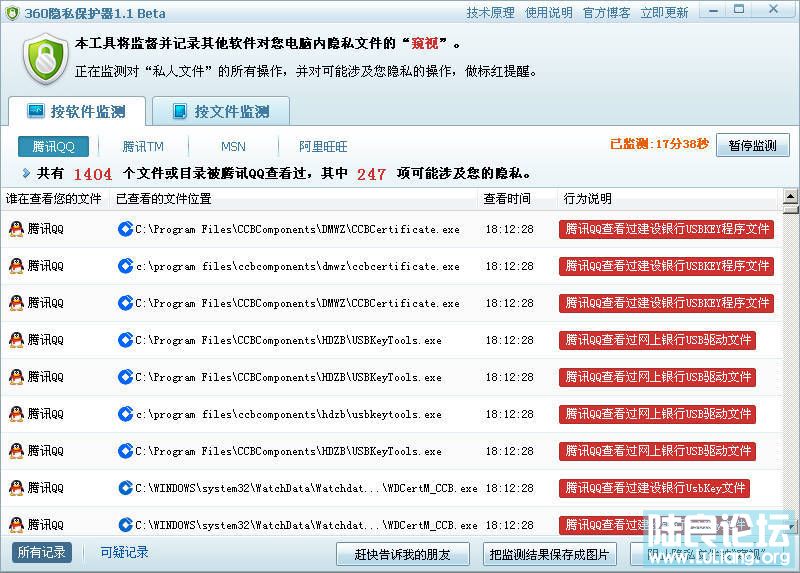The image size is (800, 573).
Task: Click the CCB bank icon in first row
Action: 125,229
